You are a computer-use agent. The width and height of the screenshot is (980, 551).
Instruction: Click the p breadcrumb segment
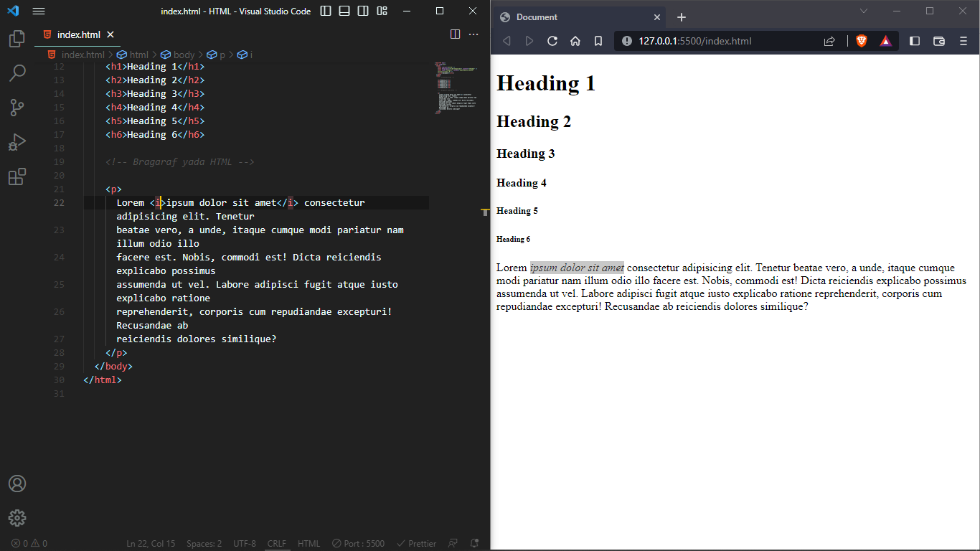pyautogui.click(x=217, y=55)
